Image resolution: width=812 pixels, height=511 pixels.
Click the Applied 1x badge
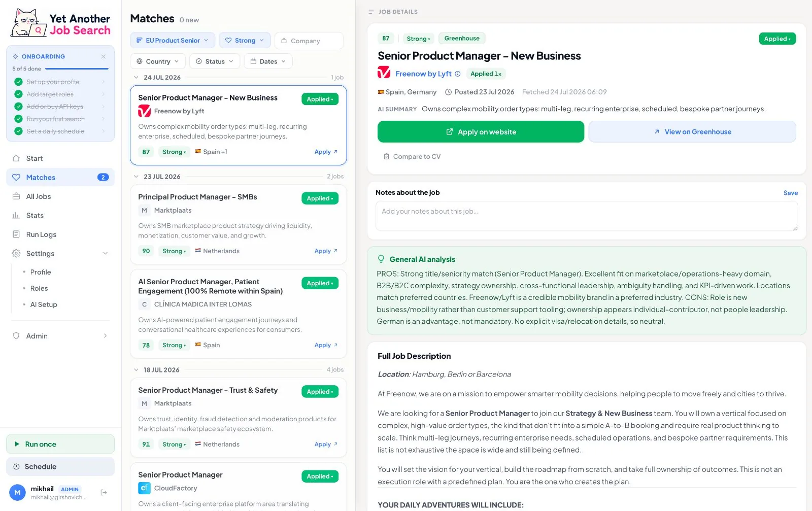pyautogui.click(x=486, y=74)
